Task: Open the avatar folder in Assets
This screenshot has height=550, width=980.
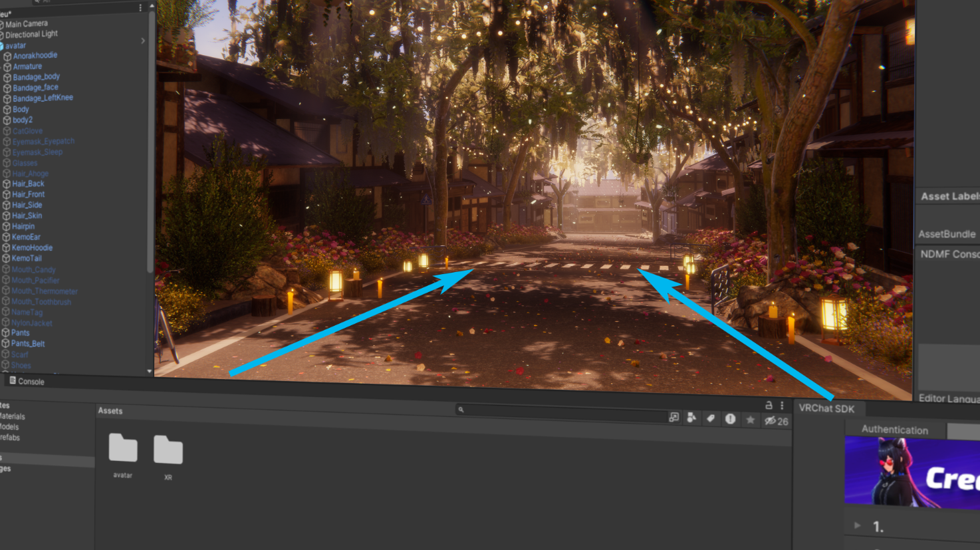Action: pos(123,449)
